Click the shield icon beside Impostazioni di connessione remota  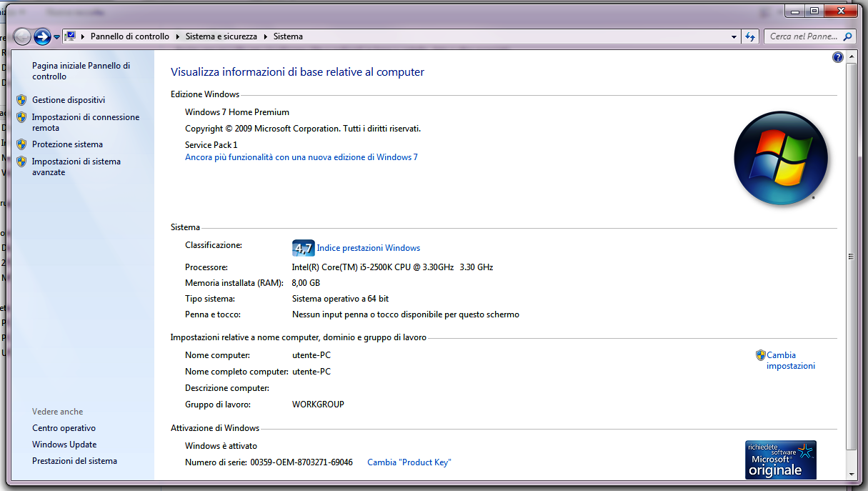[x=21, y=117]
